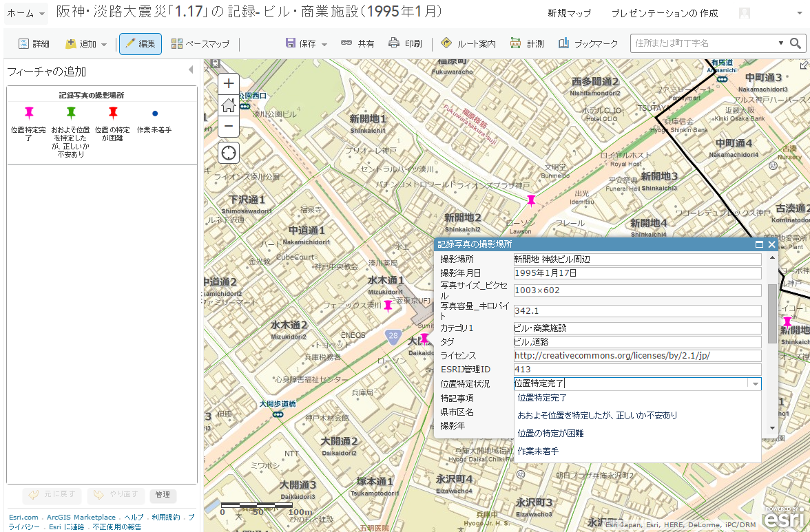Click the popup's vertical scrollbar
This screenshot has height=532, width=810.
(771, 313)
